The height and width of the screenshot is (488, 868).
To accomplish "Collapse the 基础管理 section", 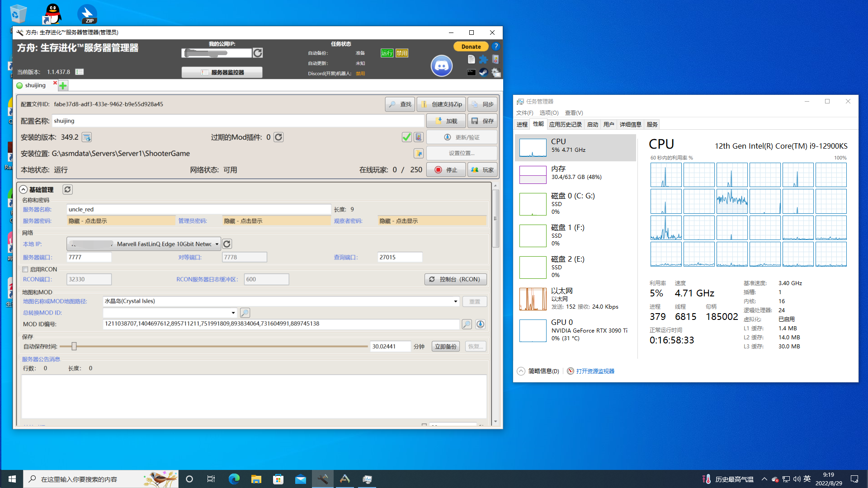I will coord(23,189).
